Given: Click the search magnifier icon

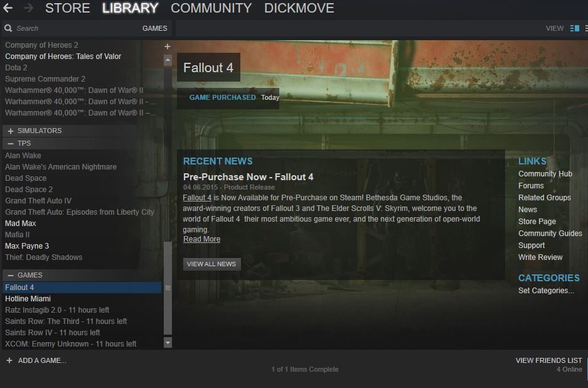Looking at the screenshot, I should coord(8,28).
